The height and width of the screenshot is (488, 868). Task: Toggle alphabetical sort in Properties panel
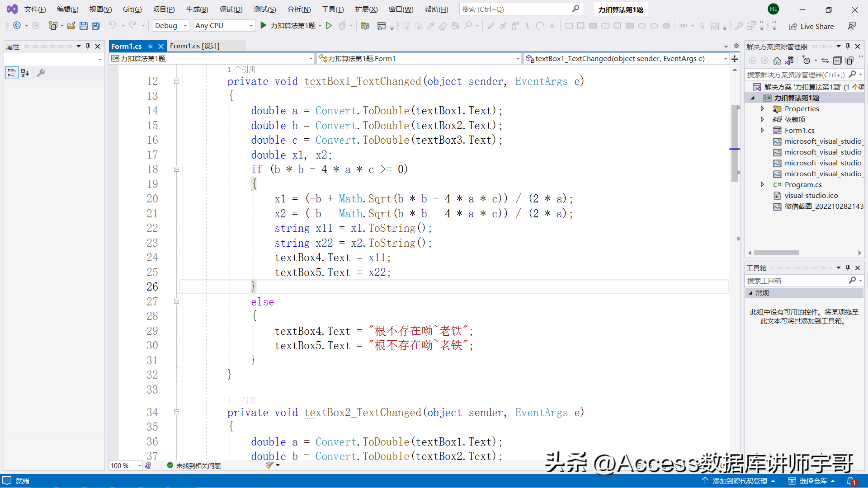25,73
